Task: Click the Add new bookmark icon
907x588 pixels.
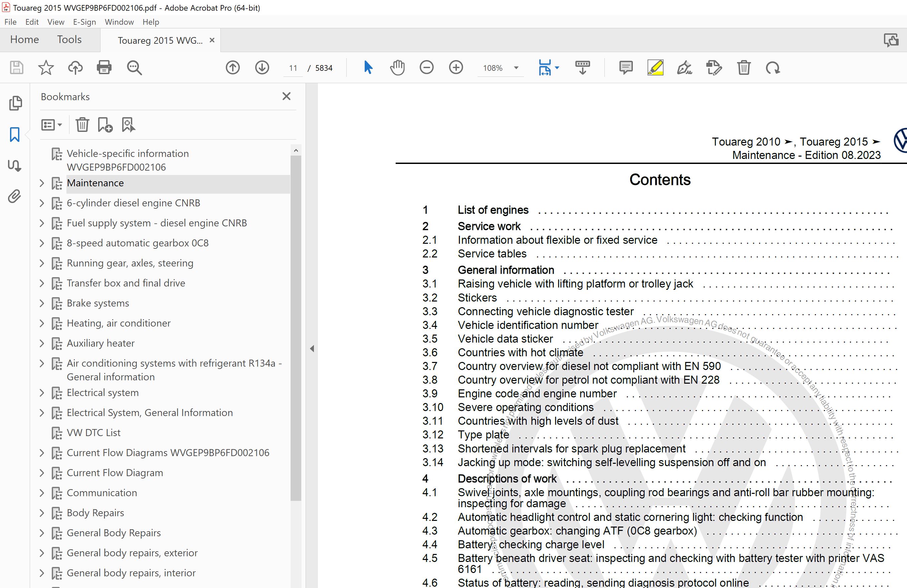Action: point(105,125)
